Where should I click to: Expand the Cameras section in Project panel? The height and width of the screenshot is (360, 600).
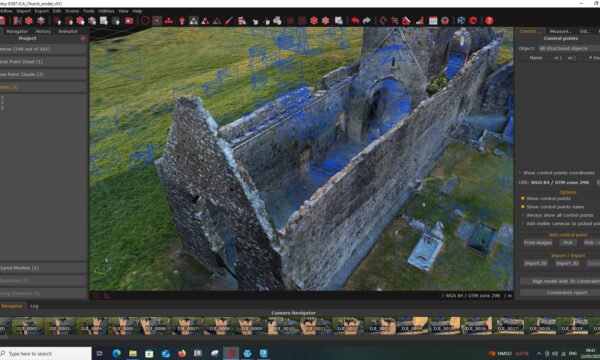point(43,49)
